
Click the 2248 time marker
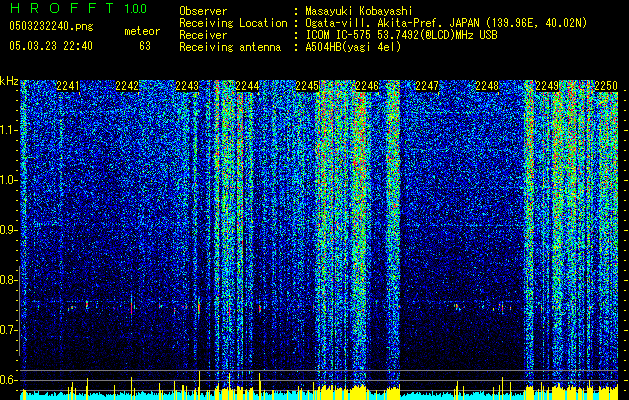487,85
